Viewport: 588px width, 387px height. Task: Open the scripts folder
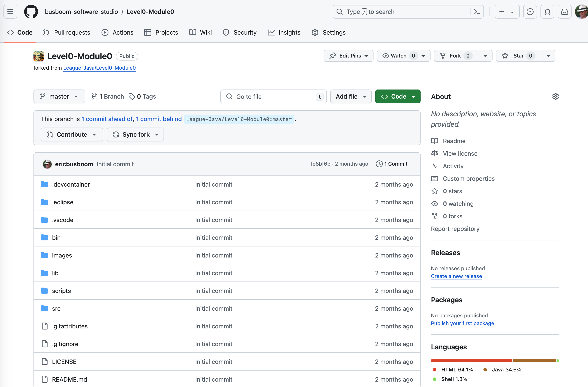tap(61, 291)
